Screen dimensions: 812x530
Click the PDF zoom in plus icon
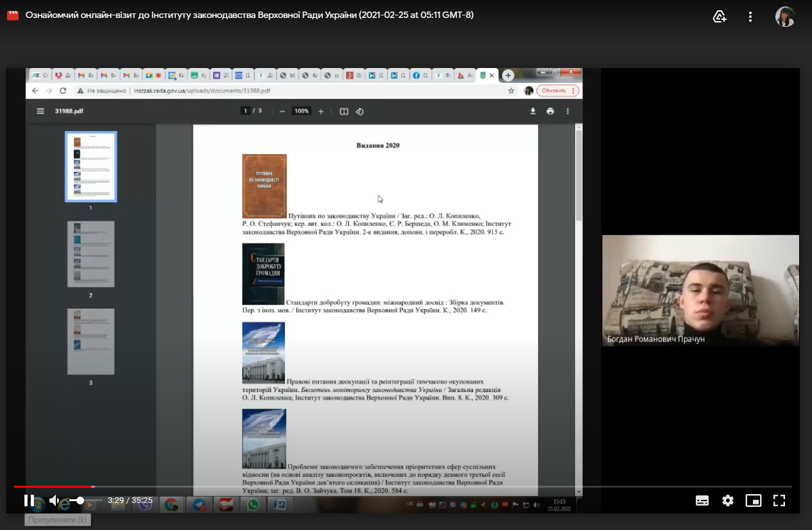(321, 111)
